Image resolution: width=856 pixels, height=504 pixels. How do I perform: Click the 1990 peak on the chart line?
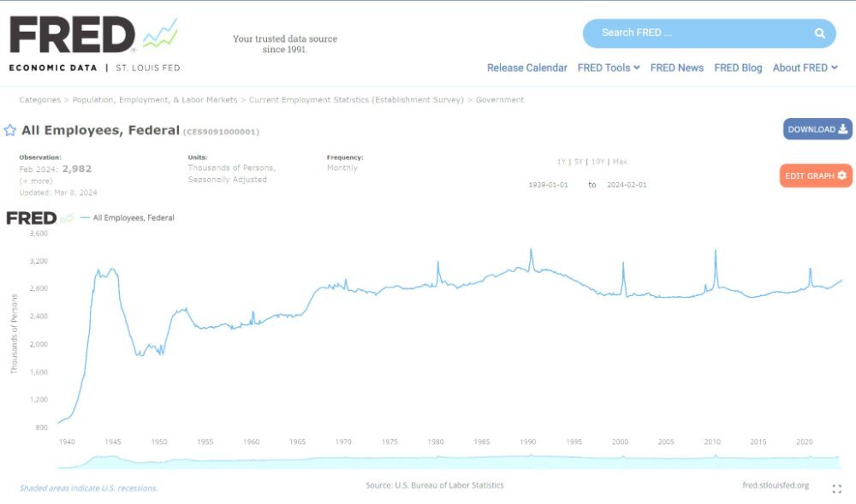tap(531, 251)
